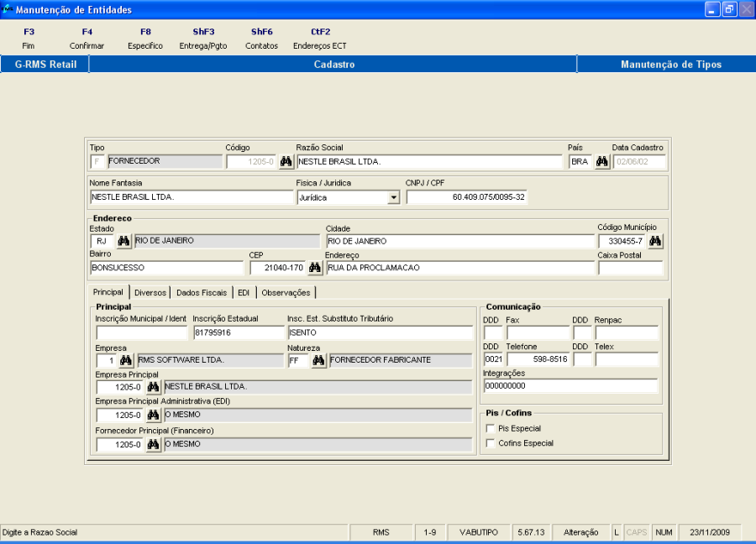Enable the Pis Especial checkbox
756x544 pixels.
click(x=491, y=428)
